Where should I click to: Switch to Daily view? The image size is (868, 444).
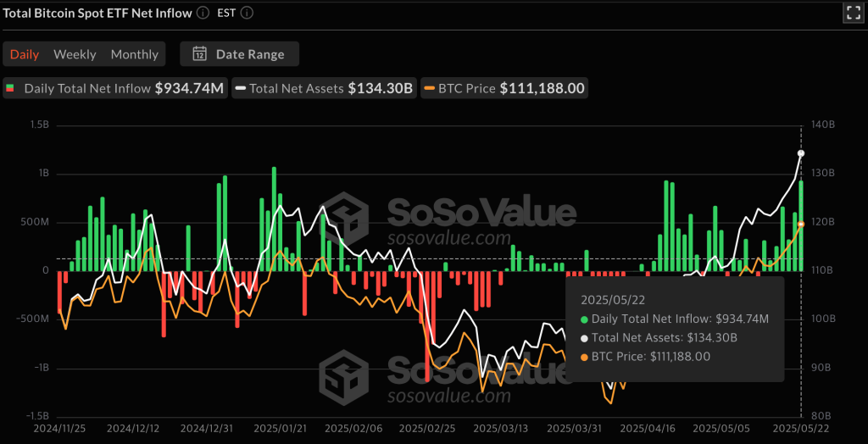[25, 54]
